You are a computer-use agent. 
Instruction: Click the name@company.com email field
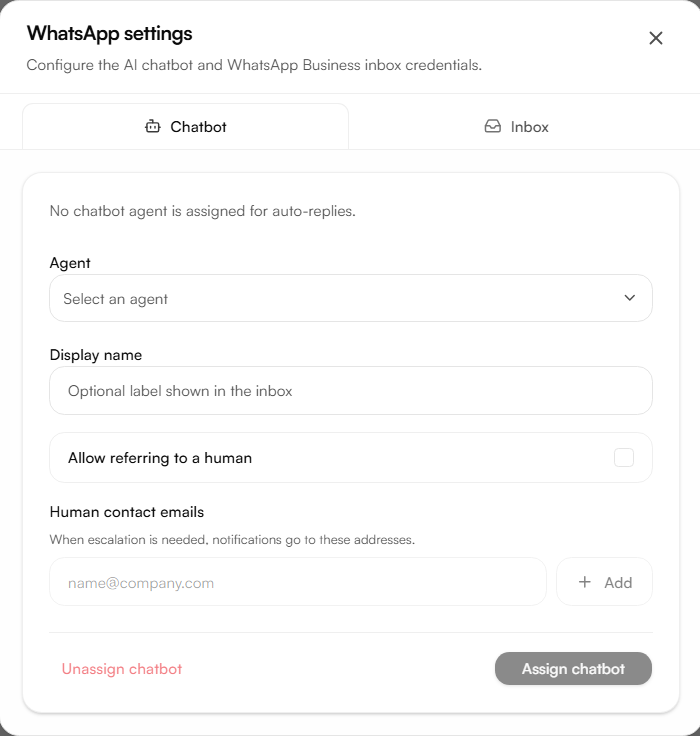[x=298, y=582]
